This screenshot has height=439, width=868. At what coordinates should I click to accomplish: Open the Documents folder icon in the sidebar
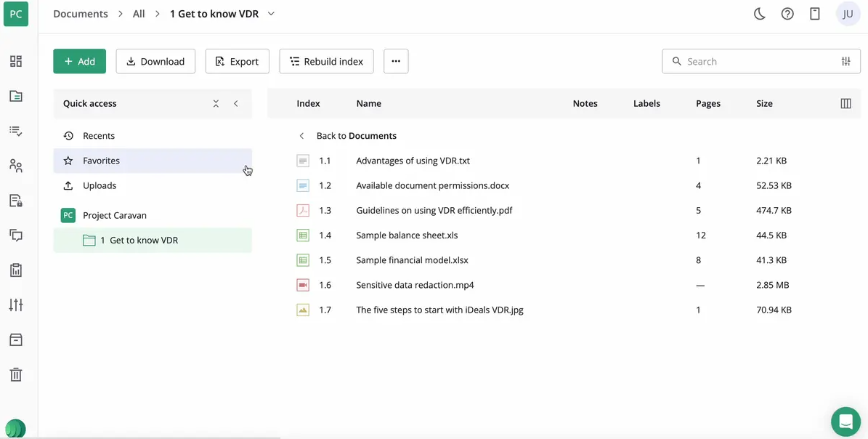16,95
